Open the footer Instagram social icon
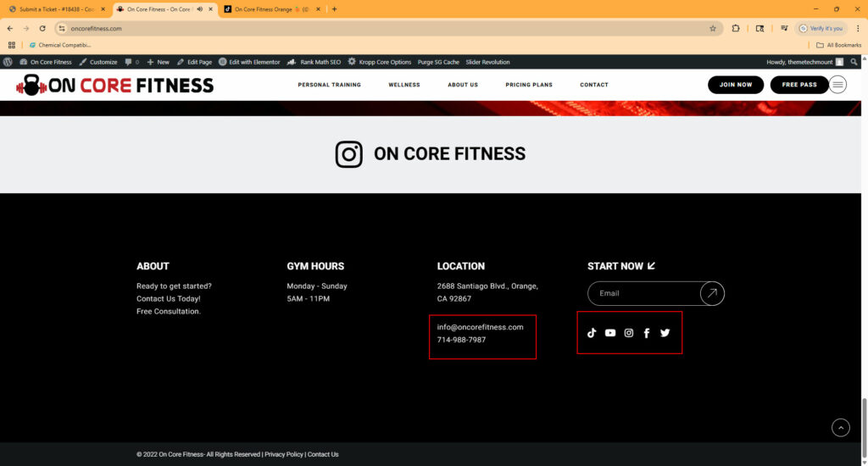 pyautogui.click(x=629, y=333)
